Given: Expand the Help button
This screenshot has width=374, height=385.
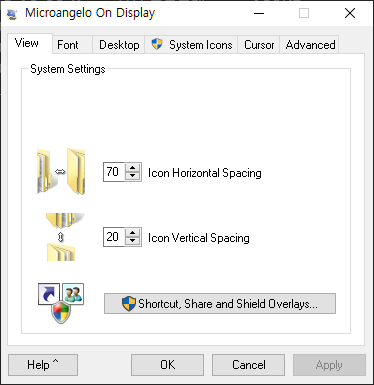Looking at the screenshot, I should [43, 365].
